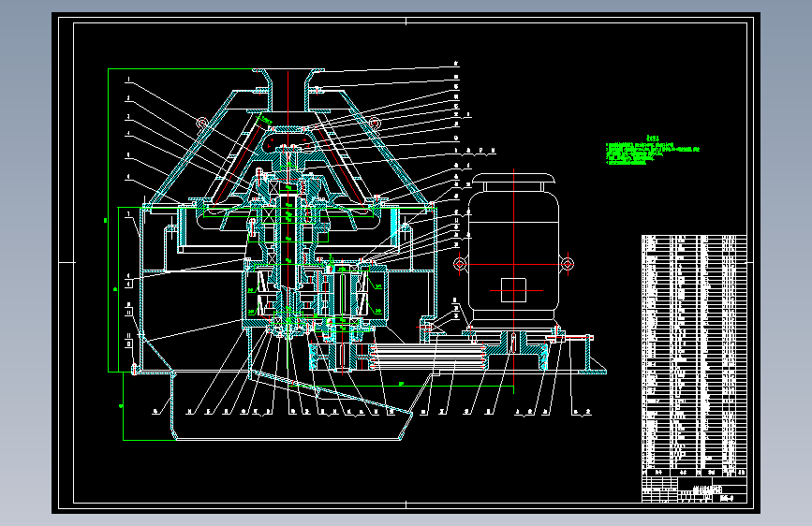Pick the square junction box on motor

514,290
